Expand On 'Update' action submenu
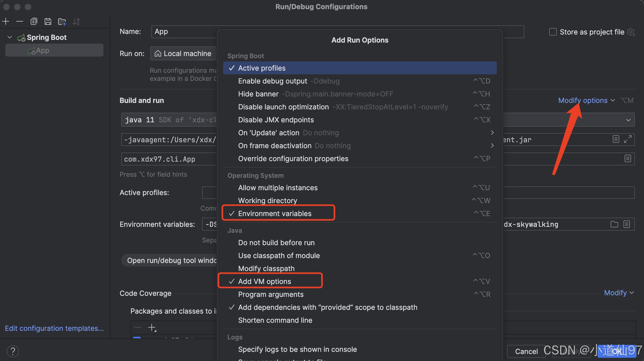 click(360, 133)
